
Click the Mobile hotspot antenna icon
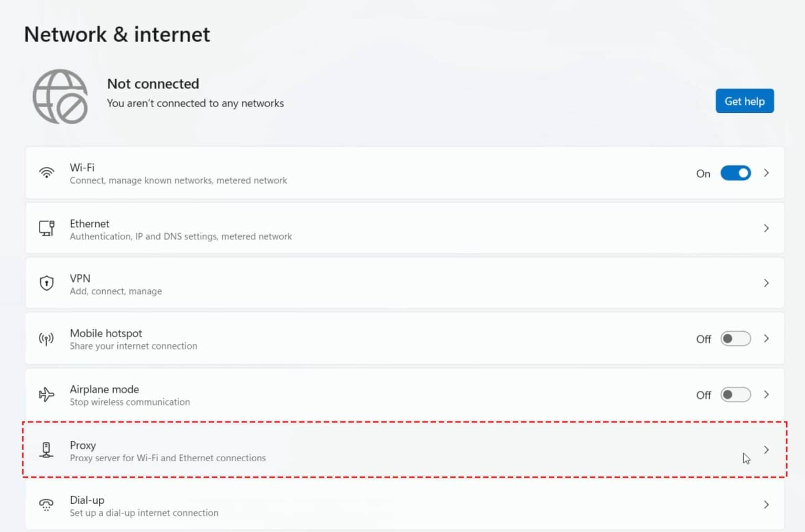tap(47, 339)
